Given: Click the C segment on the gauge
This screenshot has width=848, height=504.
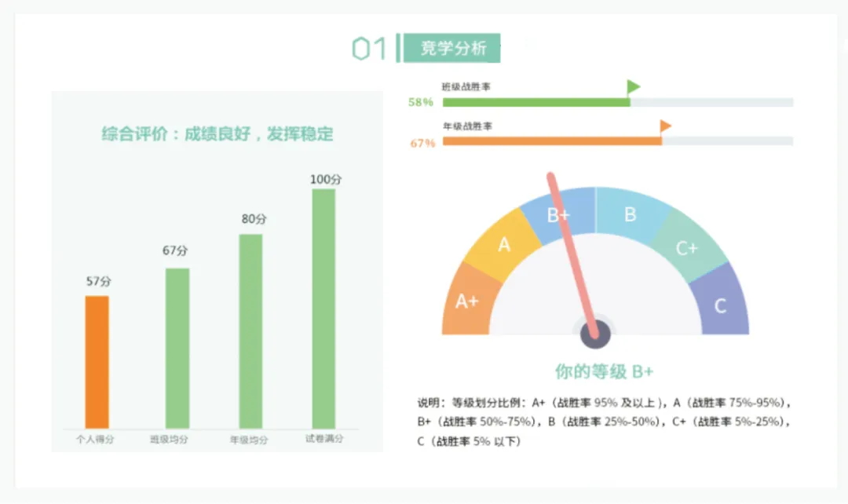Looking at the screenshot, I should point(719,306).
